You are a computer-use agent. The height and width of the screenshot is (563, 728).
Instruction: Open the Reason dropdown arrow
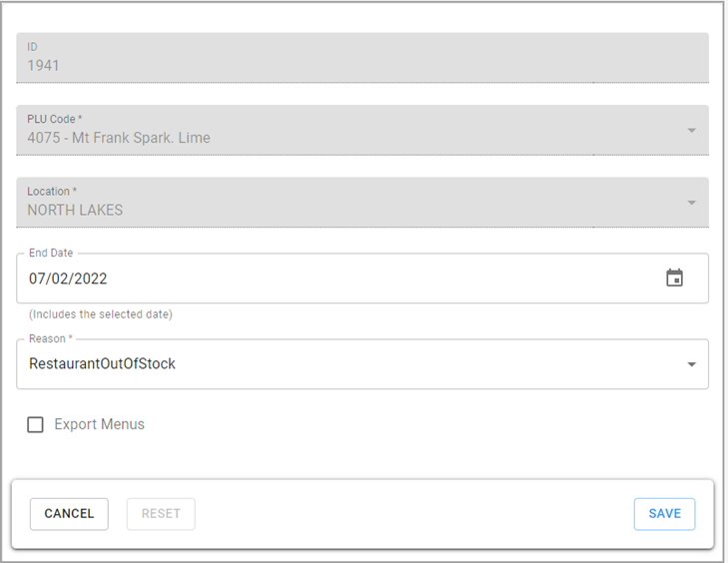(691, 364)
